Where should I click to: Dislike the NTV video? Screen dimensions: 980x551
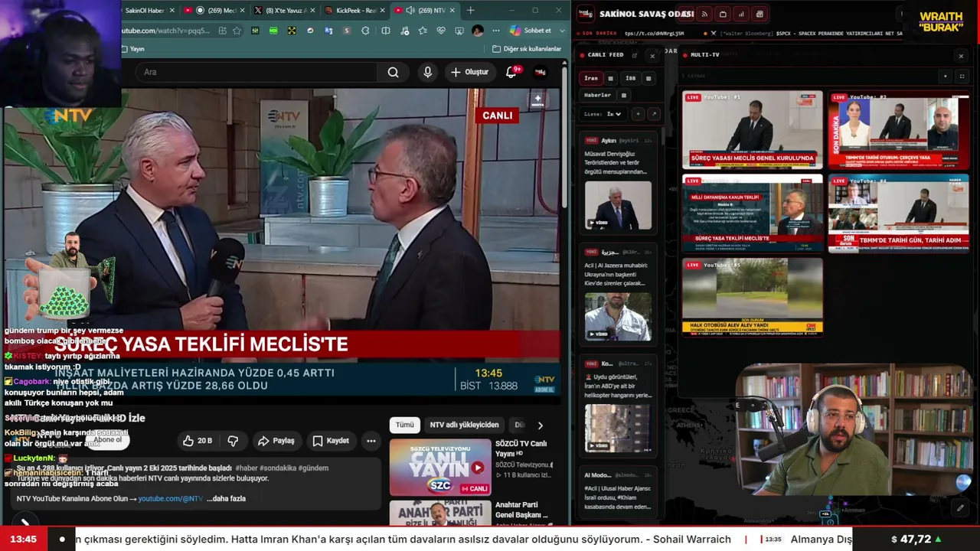(233, 441)
